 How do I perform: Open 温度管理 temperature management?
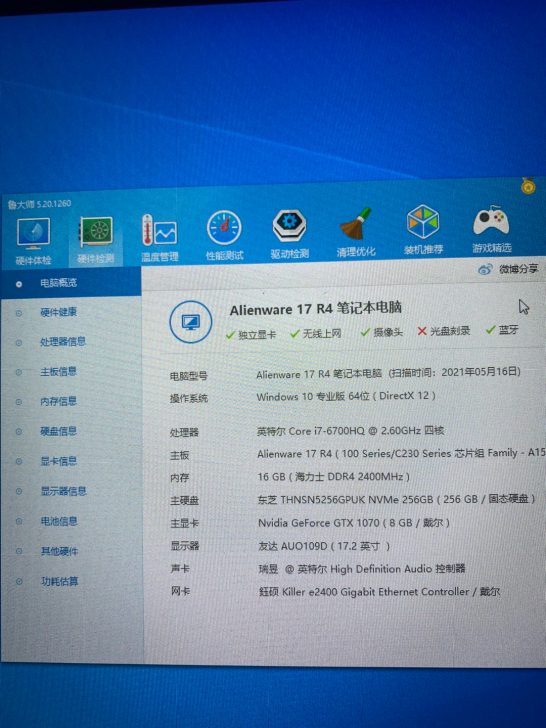[x=160, y=237]
